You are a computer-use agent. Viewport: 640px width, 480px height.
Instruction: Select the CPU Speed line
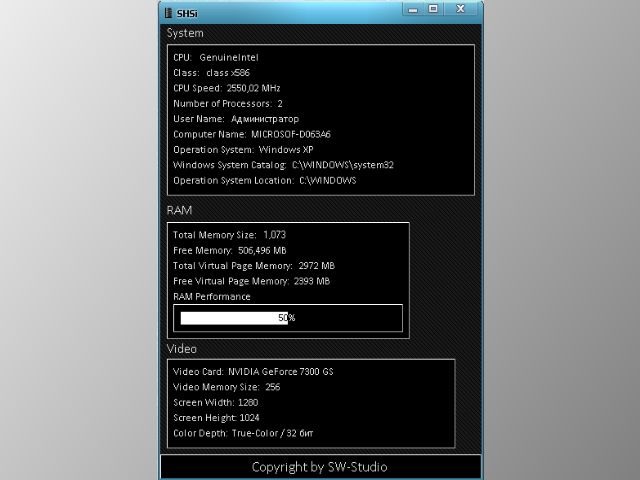[x=226, y=88]
